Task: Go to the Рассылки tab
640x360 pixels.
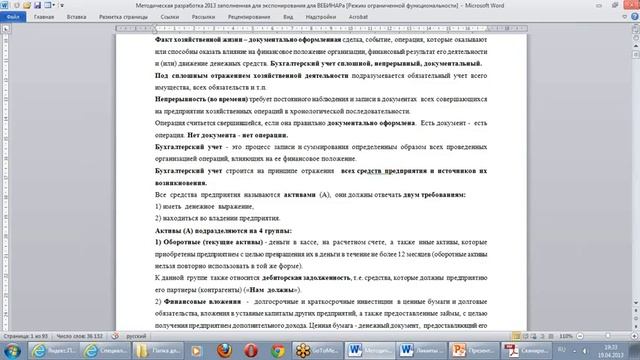Action: 203,17
